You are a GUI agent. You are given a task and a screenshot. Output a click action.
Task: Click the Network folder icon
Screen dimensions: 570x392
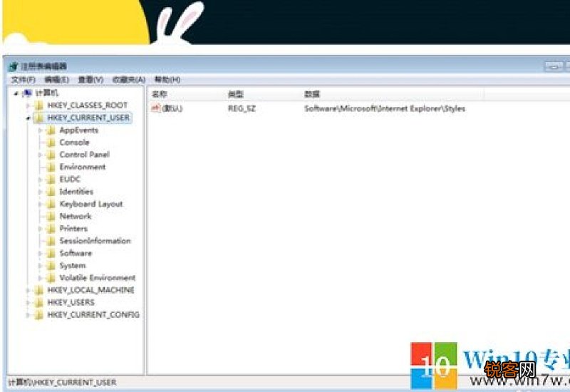[x=51, y=217]
